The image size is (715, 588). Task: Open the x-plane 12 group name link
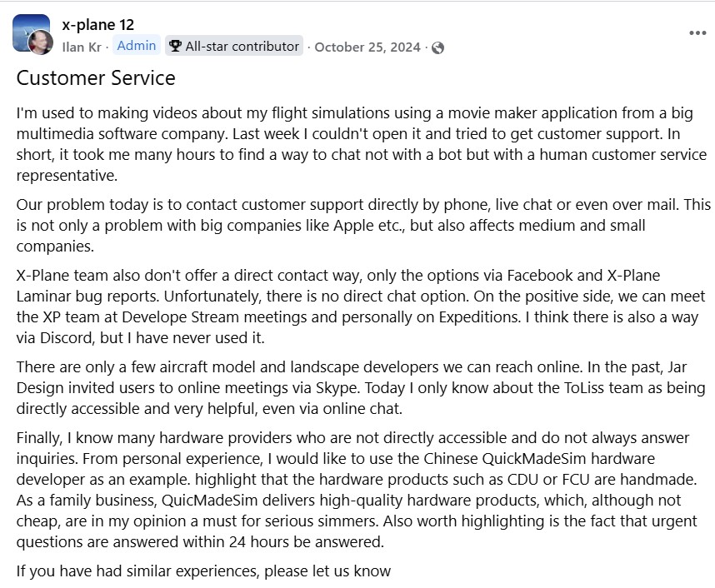pos(98,25)
